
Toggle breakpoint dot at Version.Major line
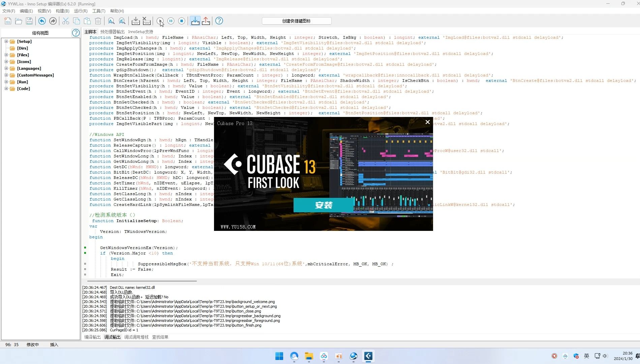tap(85, 253)
